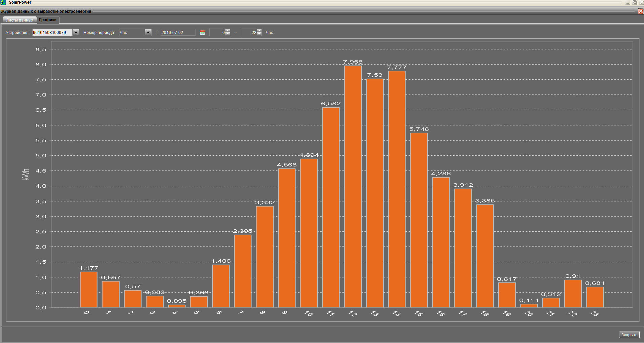Click the x-axis label 0

coord(86,313)
